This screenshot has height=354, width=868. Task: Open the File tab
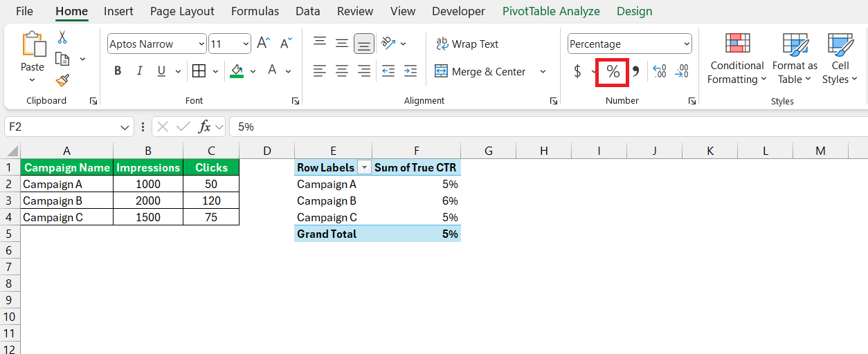tap(24, 11)
